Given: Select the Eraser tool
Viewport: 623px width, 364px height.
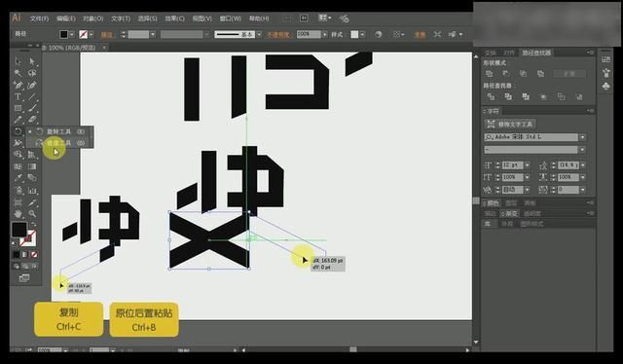Looking at the screenshot, I should tap(32, 120).
